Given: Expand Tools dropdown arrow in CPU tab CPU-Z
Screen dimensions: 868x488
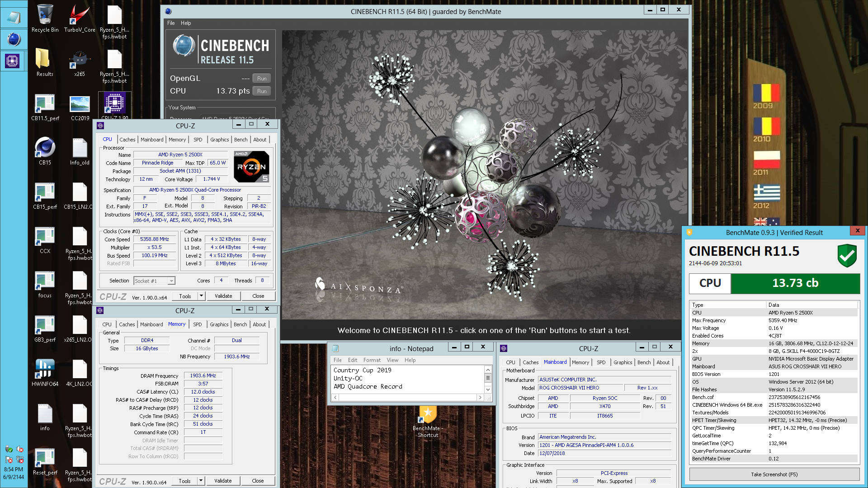Looking at the screenshot, I should click(201, 296).
